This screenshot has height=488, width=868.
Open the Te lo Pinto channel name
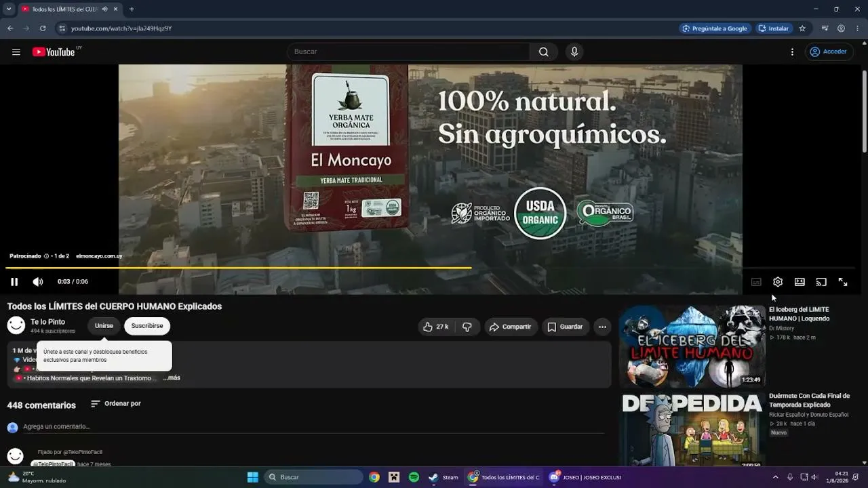point(47,322)
